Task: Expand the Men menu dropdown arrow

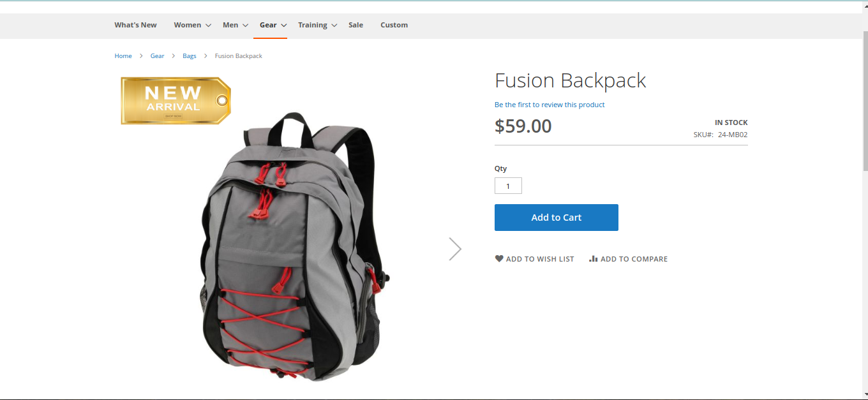Action: [245, 26]
